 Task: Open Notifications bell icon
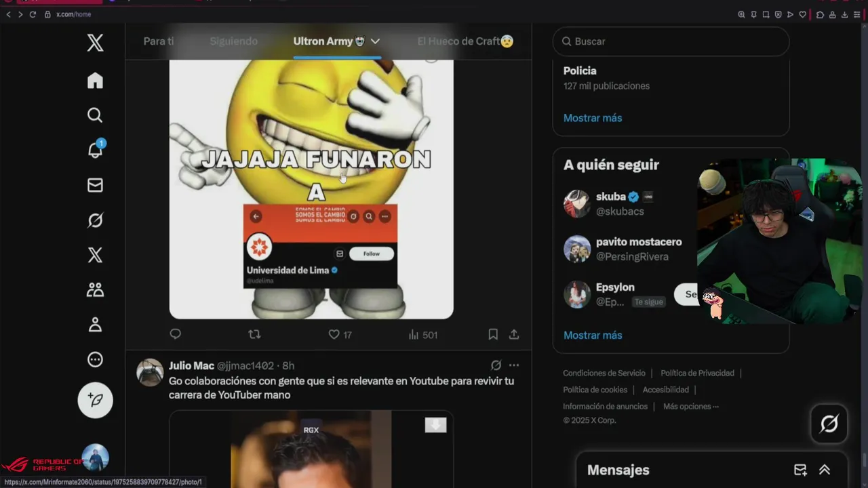pyautogui.click(x=95, y=150)
